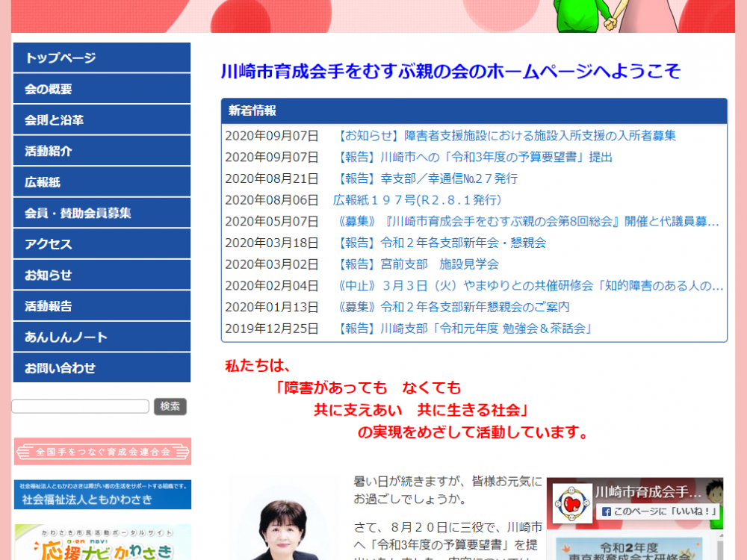
Task: Select 会則と沿革 in the sidebar
Action: [x=102, y=120]
